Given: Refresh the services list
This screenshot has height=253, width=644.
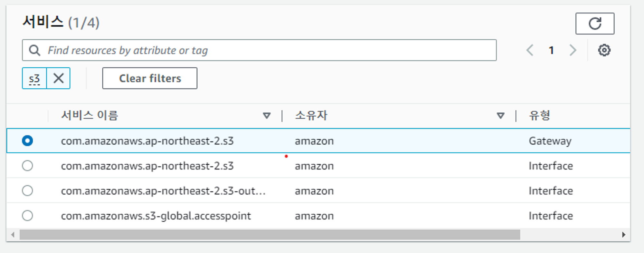Looking at the screenshot, I should 595,24.
